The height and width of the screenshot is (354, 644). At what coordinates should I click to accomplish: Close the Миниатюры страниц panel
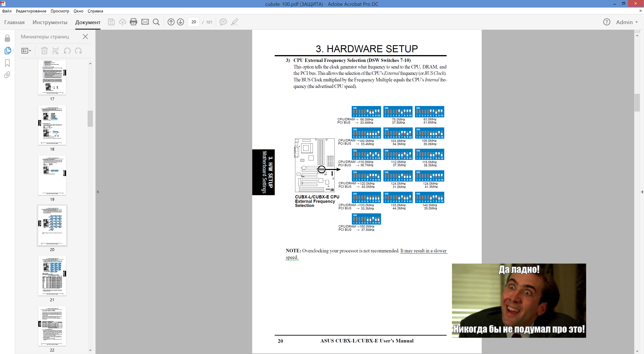coord(85,37)
